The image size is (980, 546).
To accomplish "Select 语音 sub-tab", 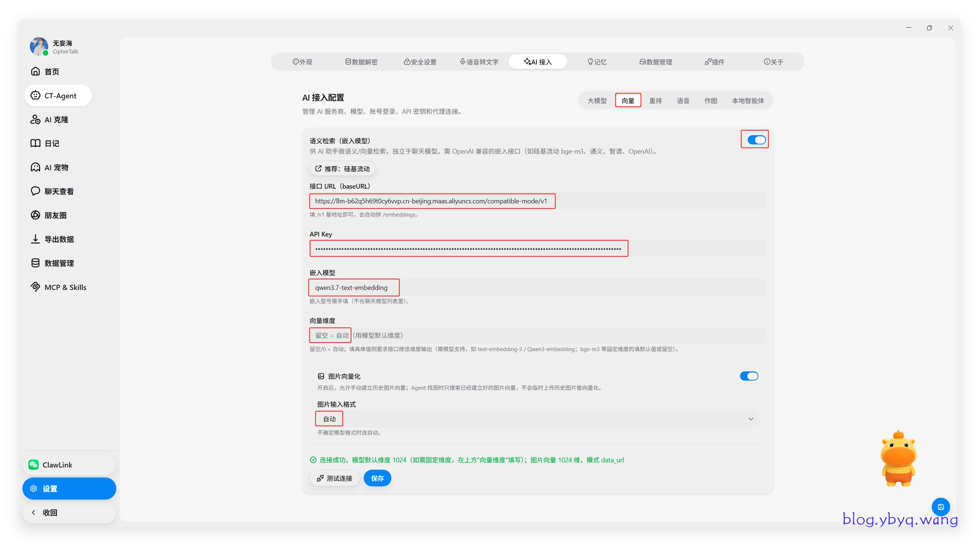I will 683,101.
